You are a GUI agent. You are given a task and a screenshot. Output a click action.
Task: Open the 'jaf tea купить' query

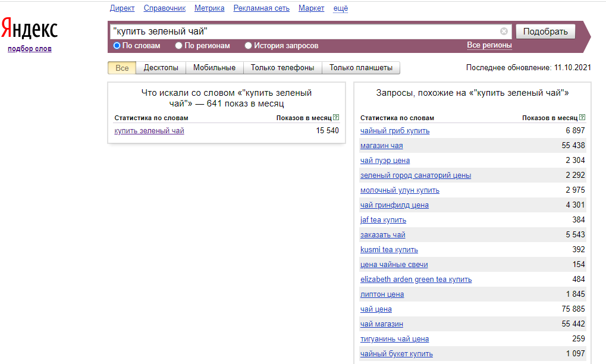[383, 220]
